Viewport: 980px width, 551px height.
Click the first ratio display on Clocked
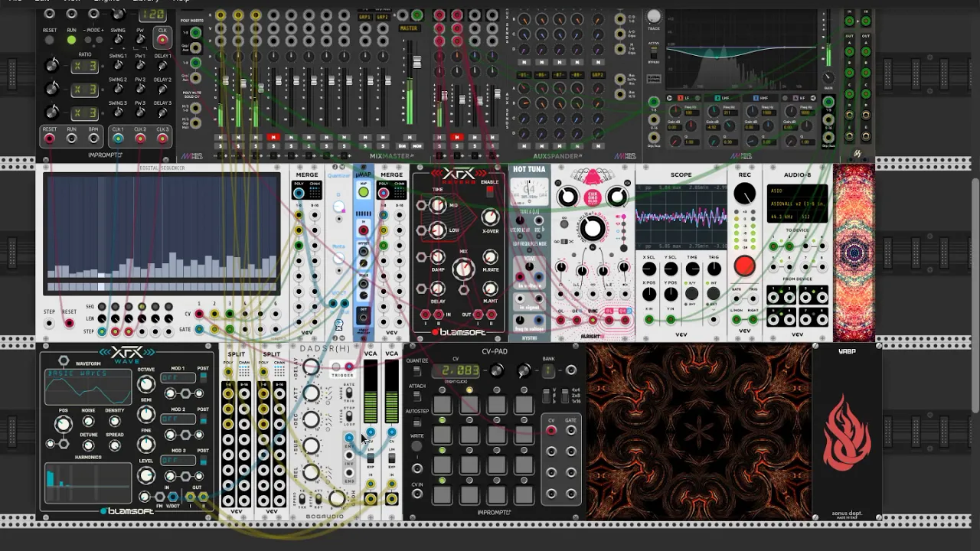84,67
